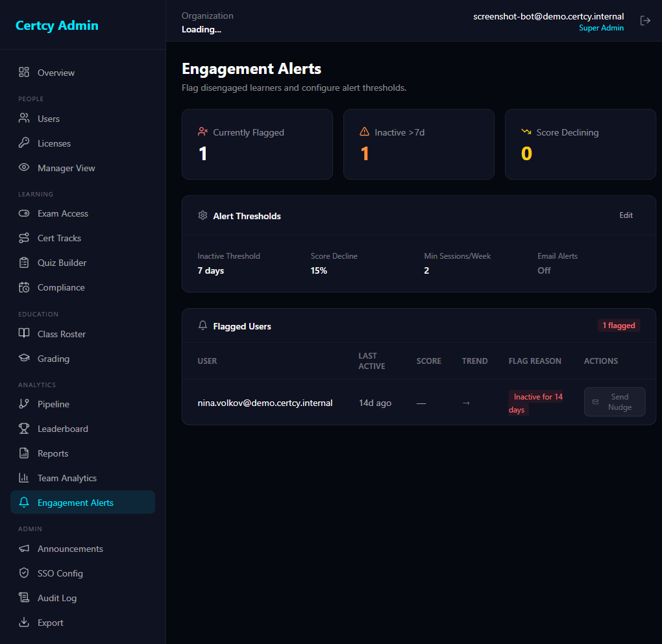The image size is (662, 644).
Task: Go to Compliance section
Action: (x=83, y=287)
